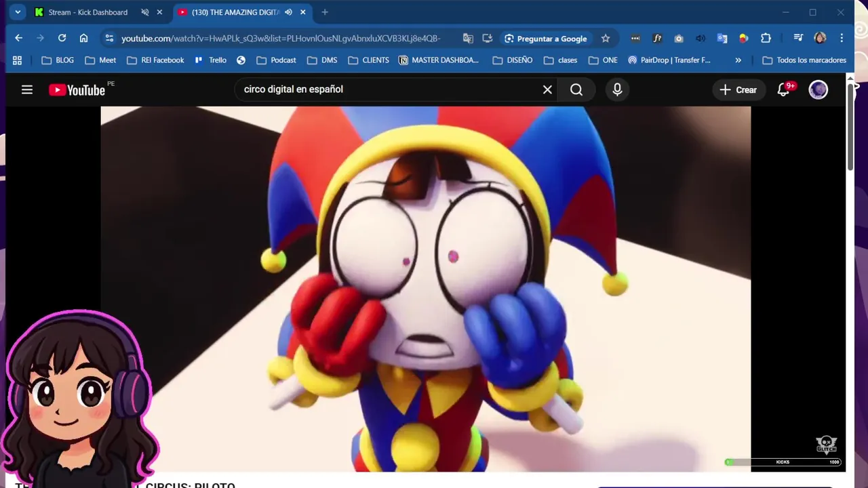Go to the YouTube home logo
Viewport: 868px width, 488px height.
coord(77,89)
